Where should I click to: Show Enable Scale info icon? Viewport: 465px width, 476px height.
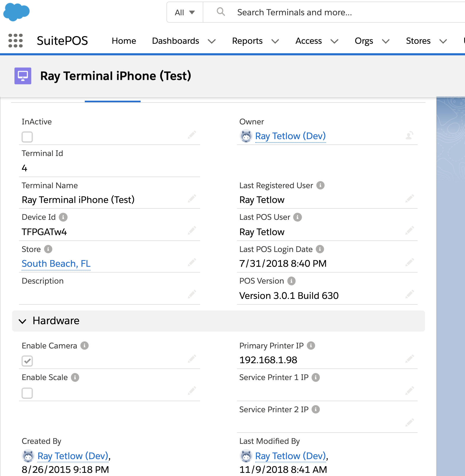75,377
